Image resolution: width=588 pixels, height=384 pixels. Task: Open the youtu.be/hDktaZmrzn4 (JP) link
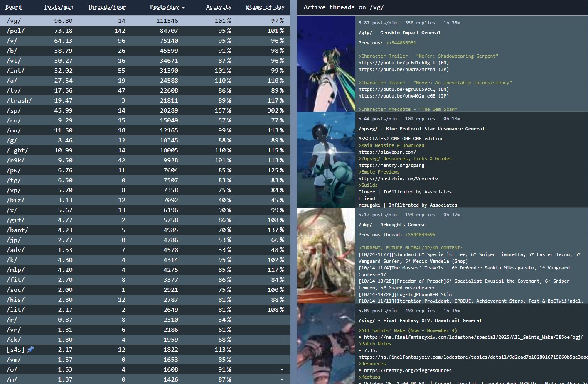point(403,69)
